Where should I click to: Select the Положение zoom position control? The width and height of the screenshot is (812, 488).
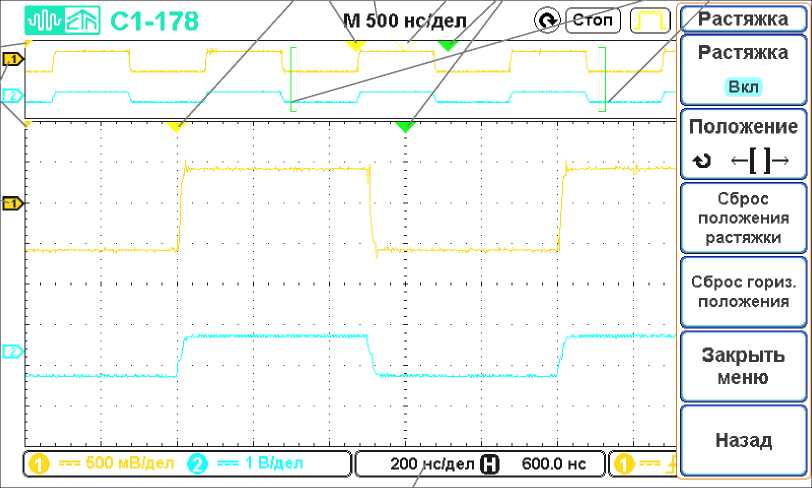pos(743,143)
